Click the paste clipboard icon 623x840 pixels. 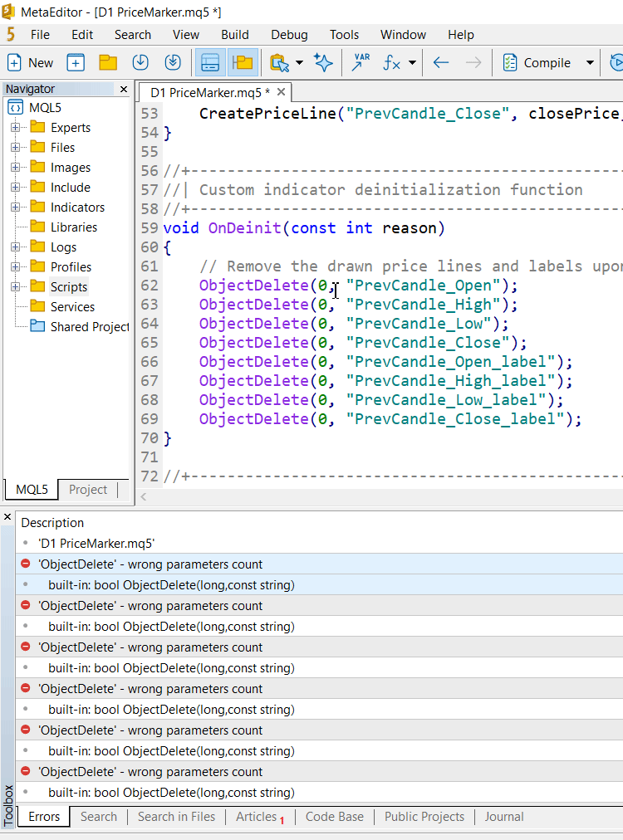[x=279, y=63]
